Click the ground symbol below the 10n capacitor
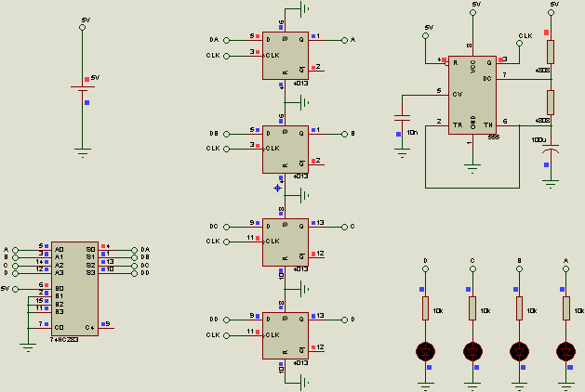 (x=402, y=153)
